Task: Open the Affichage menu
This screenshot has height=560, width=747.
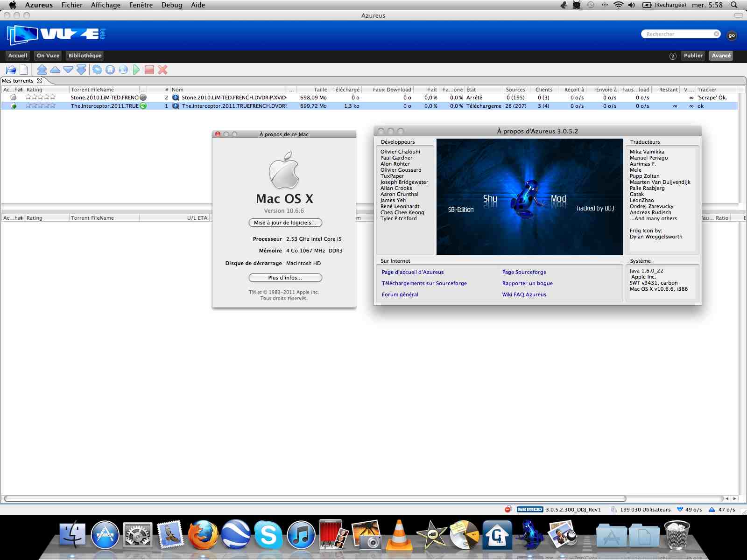Action: (106, 5)
